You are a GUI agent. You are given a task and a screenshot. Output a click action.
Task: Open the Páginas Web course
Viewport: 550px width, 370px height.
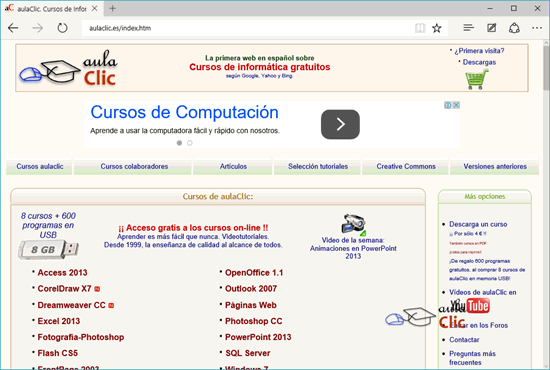(251, 305)
